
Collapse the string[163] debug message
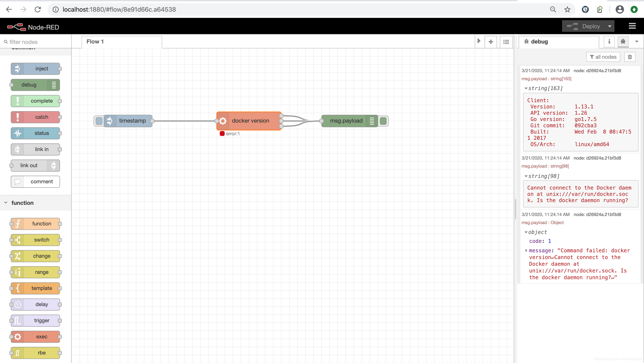coord(526,88)
